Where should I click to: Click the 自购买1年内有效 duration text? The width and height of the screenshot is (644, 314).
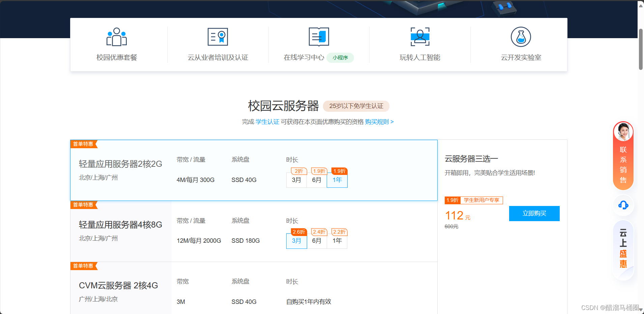pos(309,302)
